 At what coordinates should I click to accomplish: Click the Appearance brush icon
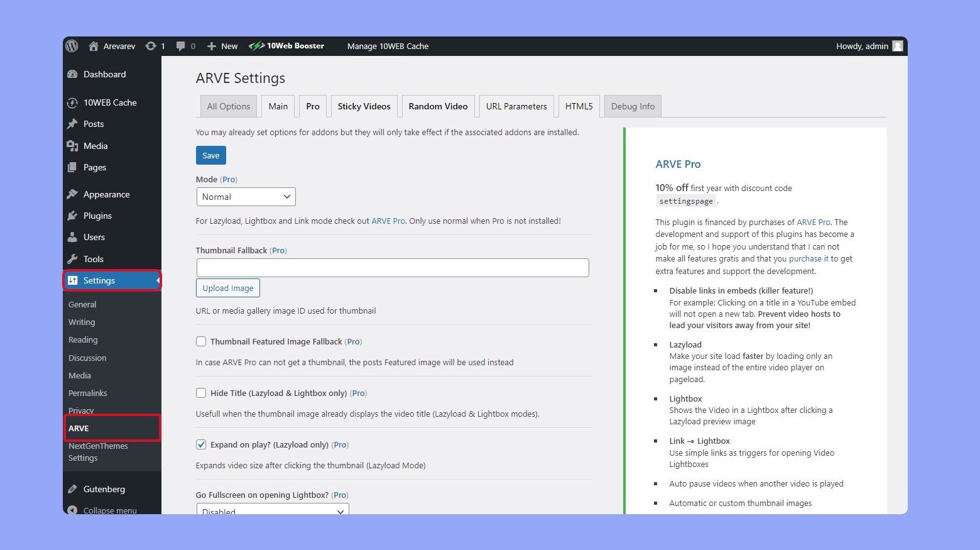[73, 194]
